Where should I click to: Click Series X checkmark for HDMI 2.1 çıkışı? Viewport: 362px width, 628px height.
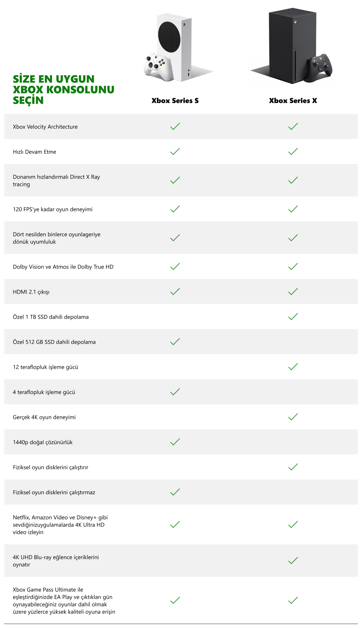pos(293,292)
